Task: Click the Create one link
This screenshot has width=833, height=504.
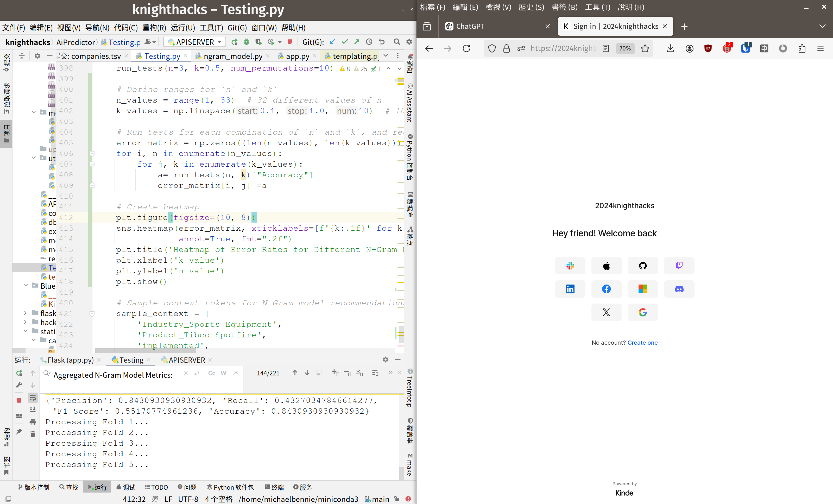Action: coord(642,342)
